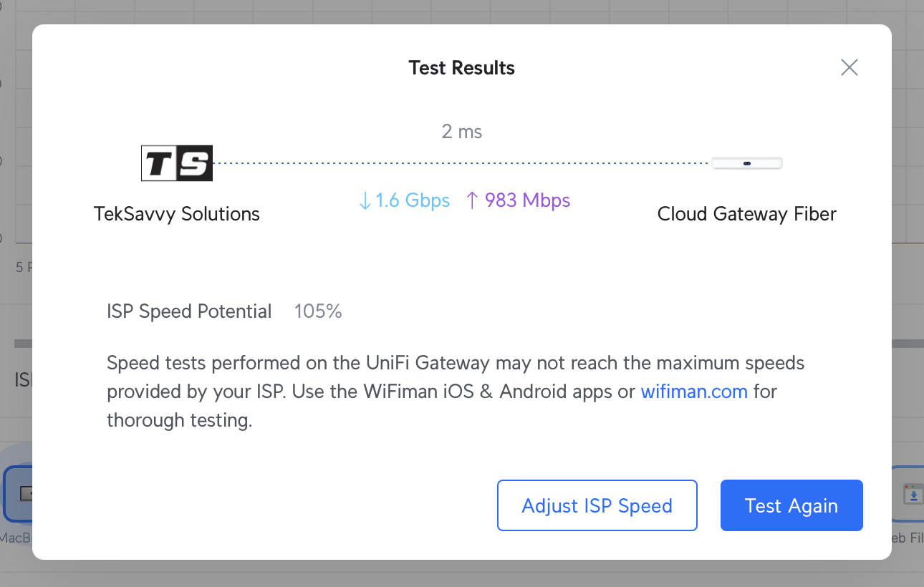Click the blue download arrow icon

[365, 200]
